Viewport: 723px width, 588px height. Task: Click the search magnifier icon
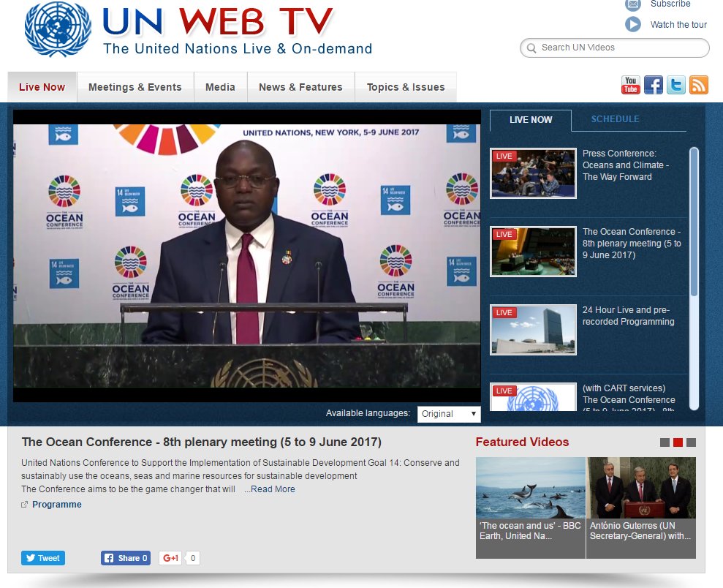tap(531, 48)
